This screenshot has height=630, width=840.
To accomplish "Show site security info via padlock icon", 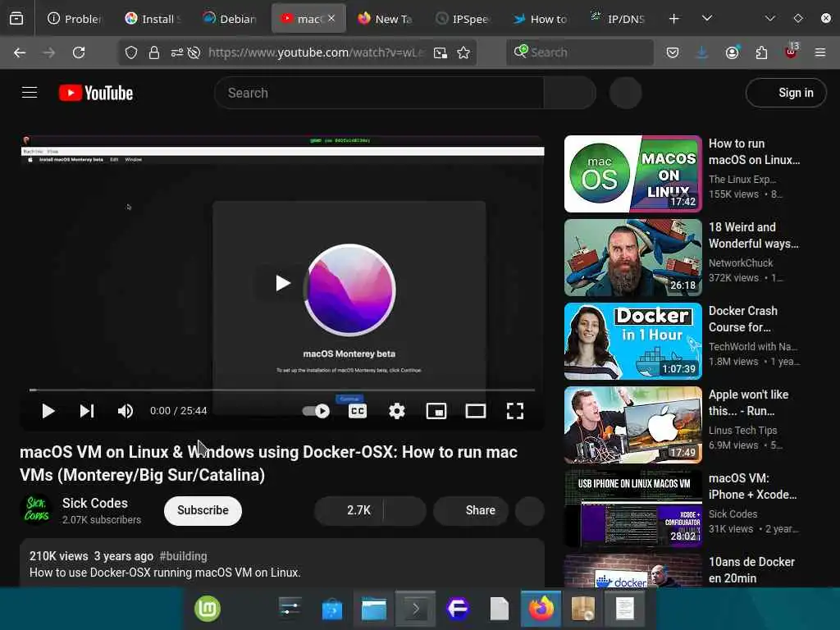I will (154, 52).
